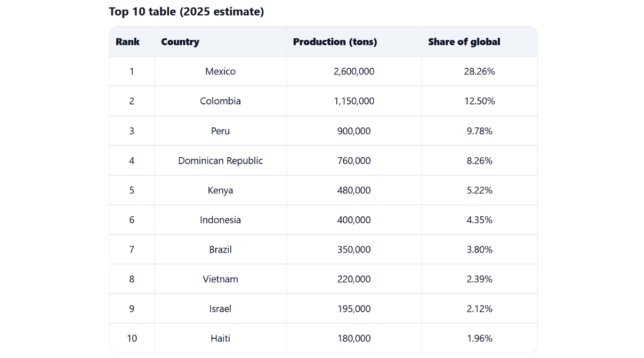Click the Israel table cell
The height and width of the screenshot is (358, 644).
[220, 309]
